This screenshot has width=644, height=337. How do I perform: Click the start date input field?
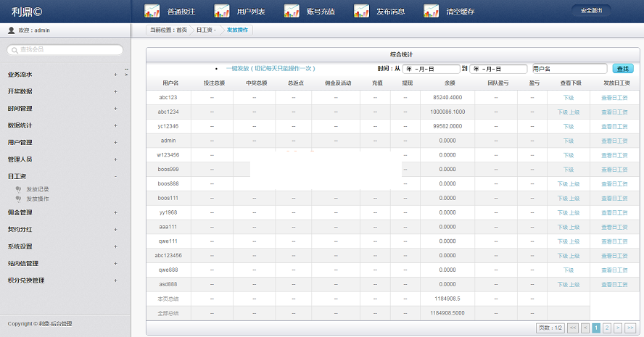(430, 69)
